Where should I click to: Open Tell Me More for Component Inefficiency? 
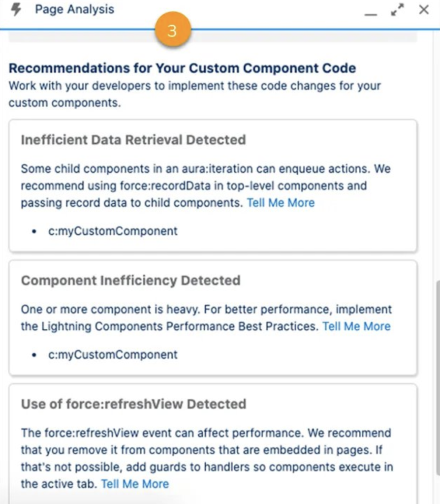[x=356, y=326]
